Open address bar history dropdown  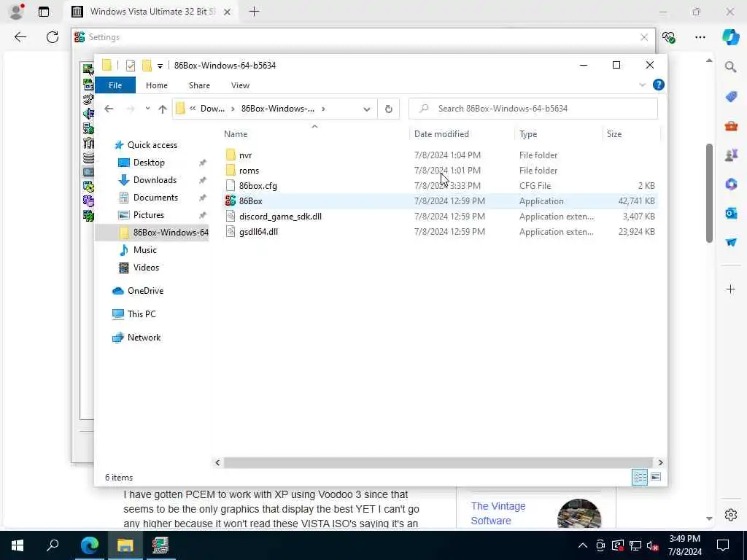[x=366, y=109]
